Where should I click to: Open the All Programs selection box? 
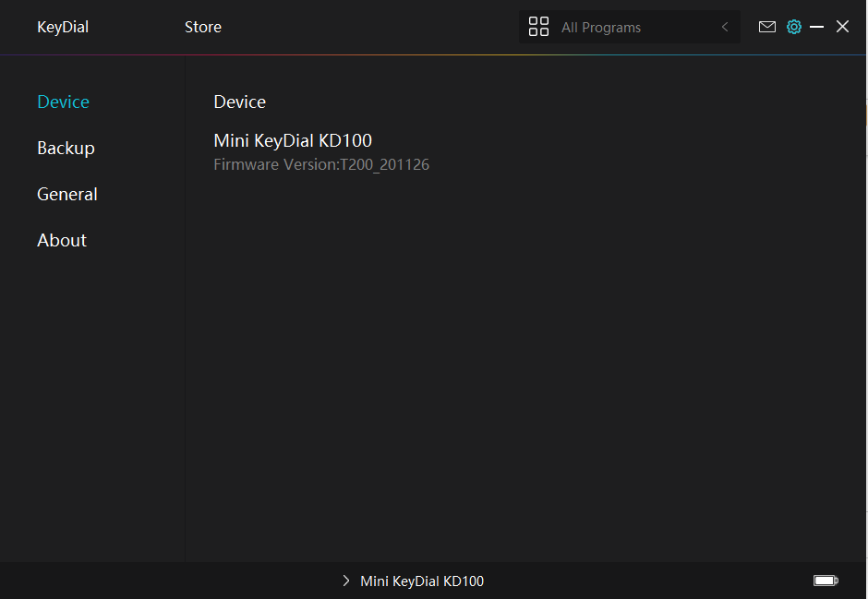(630, 27)
